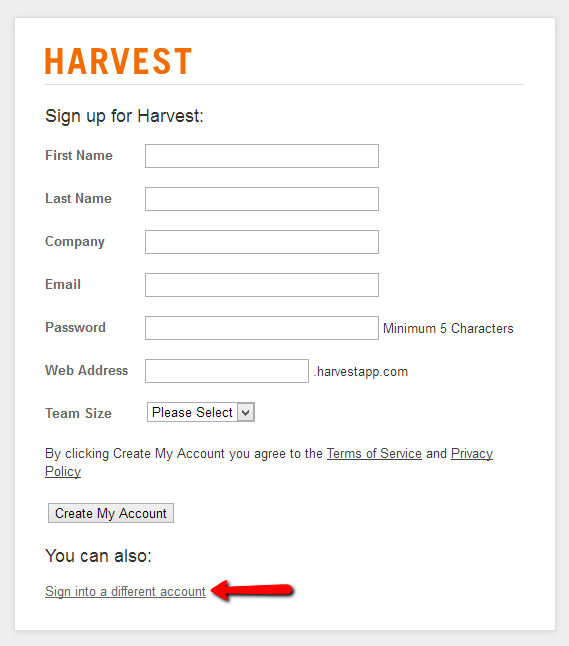The height and width of the screenshot is (646, 569).
Task: Click the First Name label
Action: (x=79, y=155)
